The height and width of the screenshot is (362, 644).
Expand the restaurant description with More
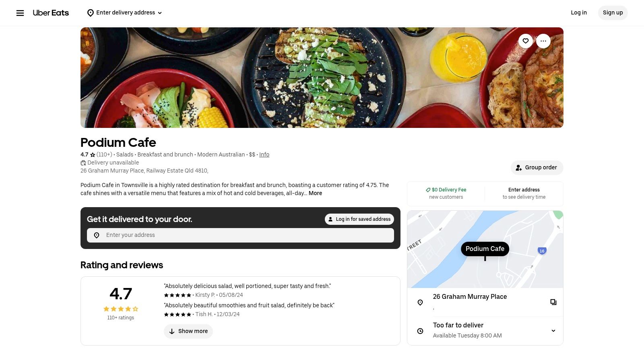(x=315, y=193)
